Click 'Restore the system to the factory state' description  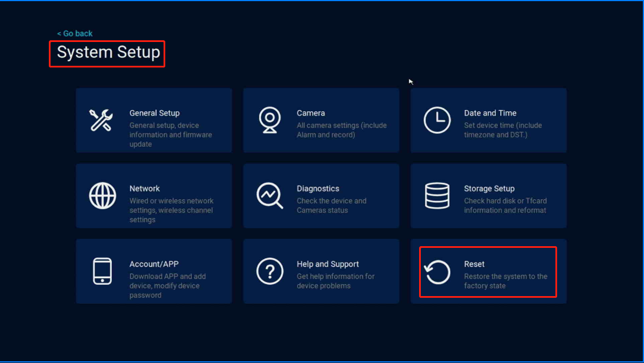tap(505, 281)
